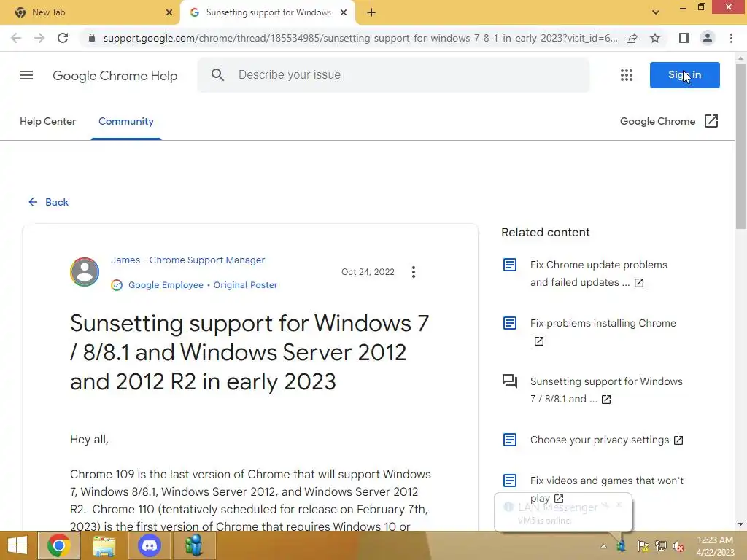This screenshot has height=560, width=747.
Task: Close the Sunsetting support tab
Action: tap(344, 12)
